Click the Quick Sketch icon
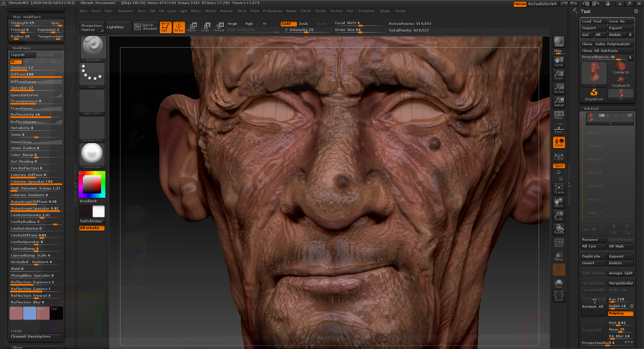 (x=146, y=27)
